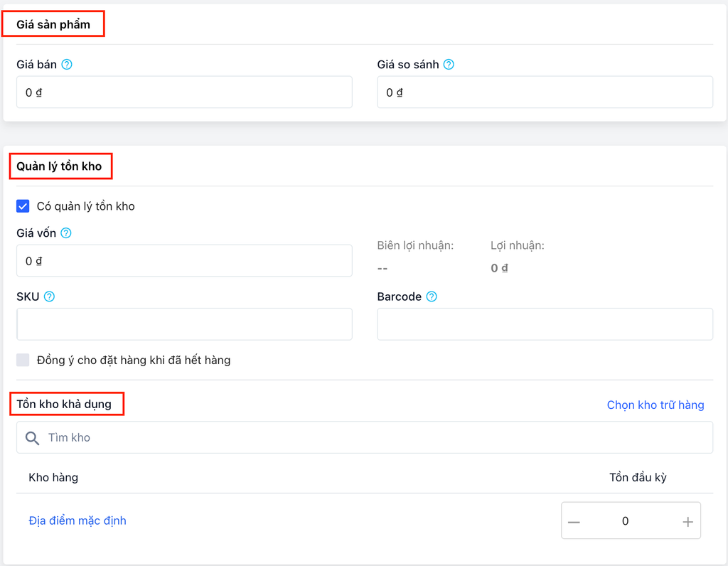Click the Barcode text input
This screenshot has width=728, height=566.
[545, 324]
